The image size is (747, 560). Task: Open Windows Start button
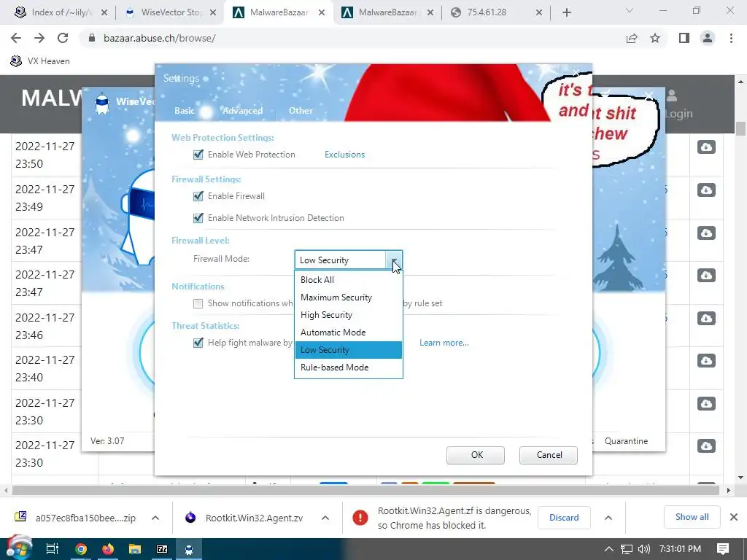[18, 549]
